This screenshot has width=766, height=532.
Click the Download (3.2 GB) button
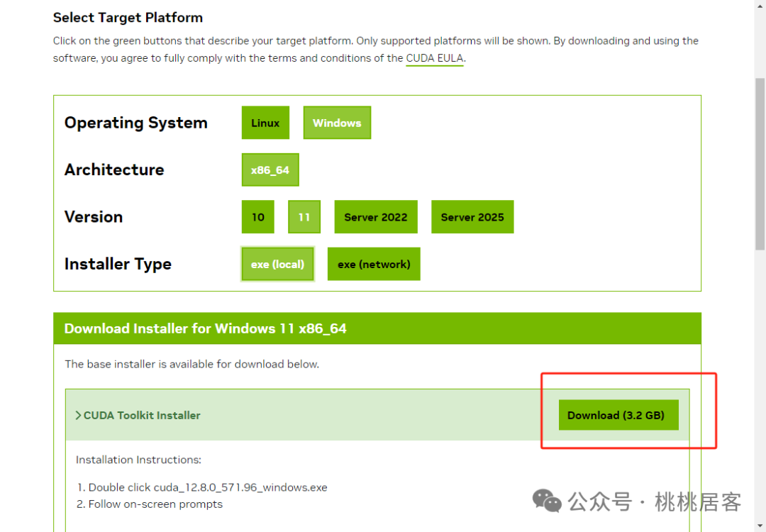tap(618, 415)
